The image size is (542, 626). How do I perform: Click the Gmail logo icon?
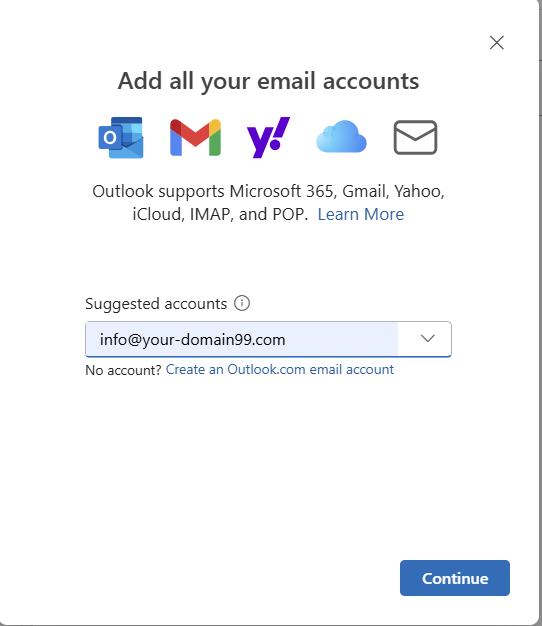coord(195,137)
